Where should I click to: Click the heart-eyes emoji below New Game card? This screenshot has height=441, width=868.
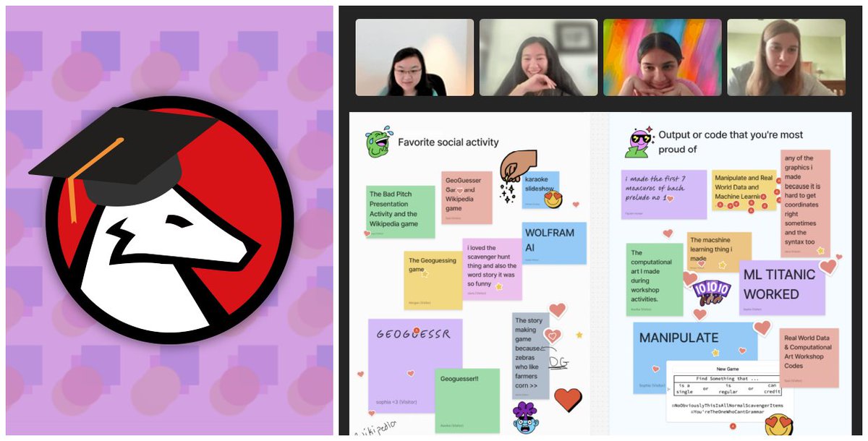tap(779, 425)
